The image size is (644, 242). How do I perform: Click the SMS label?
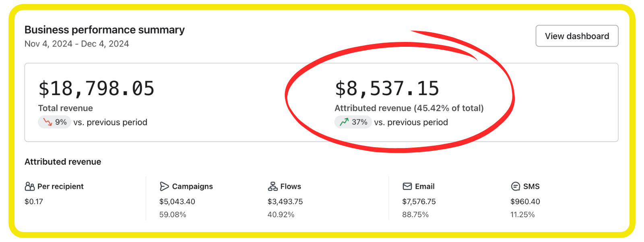pos(531,186)
